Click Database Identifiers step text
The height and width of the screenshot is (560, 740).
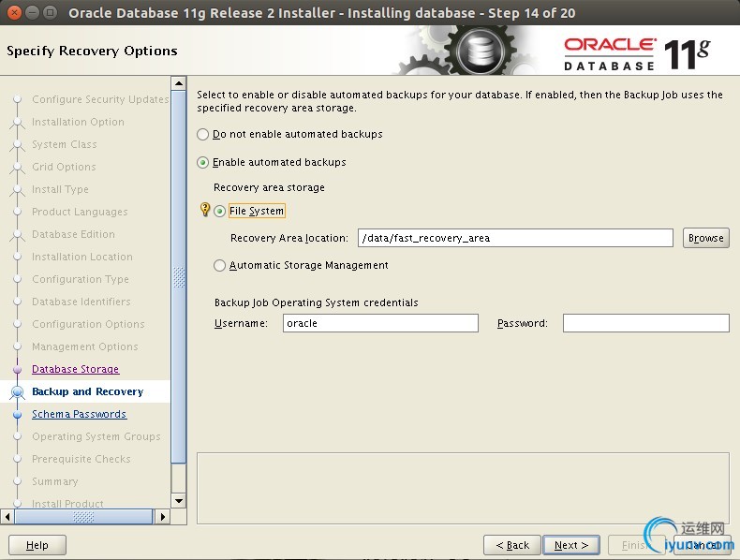81,302
